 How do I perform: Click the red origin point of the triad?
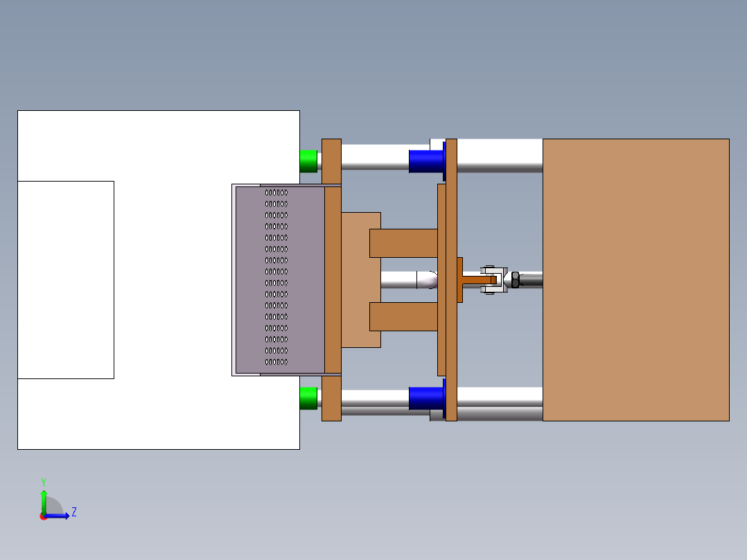tap(43, 516)
